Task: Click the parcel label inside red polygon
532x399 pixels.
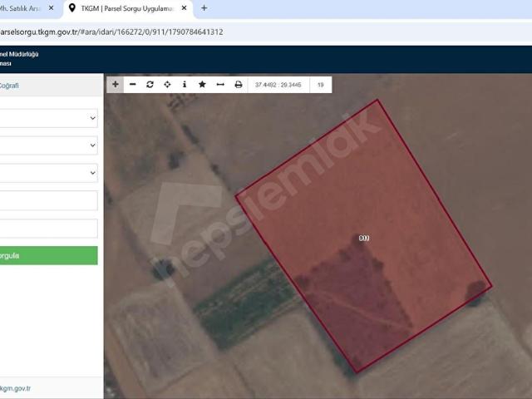Action: (364, 239)
